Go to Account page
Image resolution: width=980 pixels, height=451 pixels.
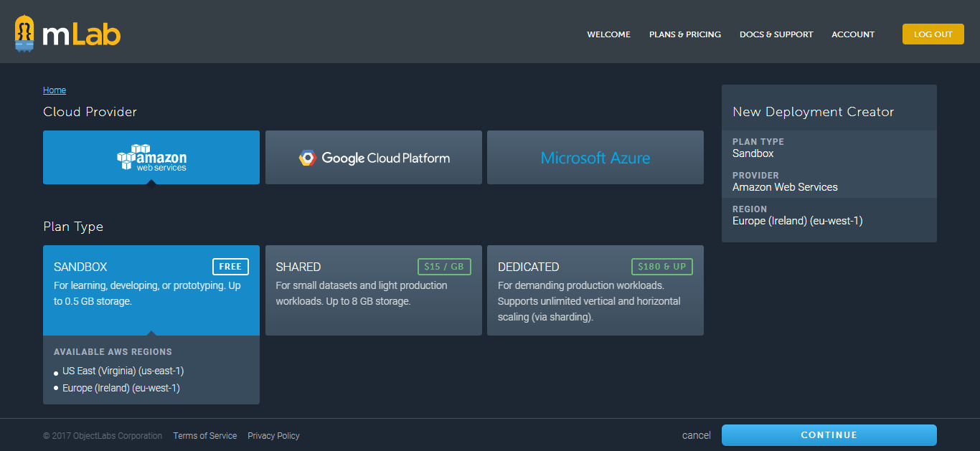(x=853, y=34)
